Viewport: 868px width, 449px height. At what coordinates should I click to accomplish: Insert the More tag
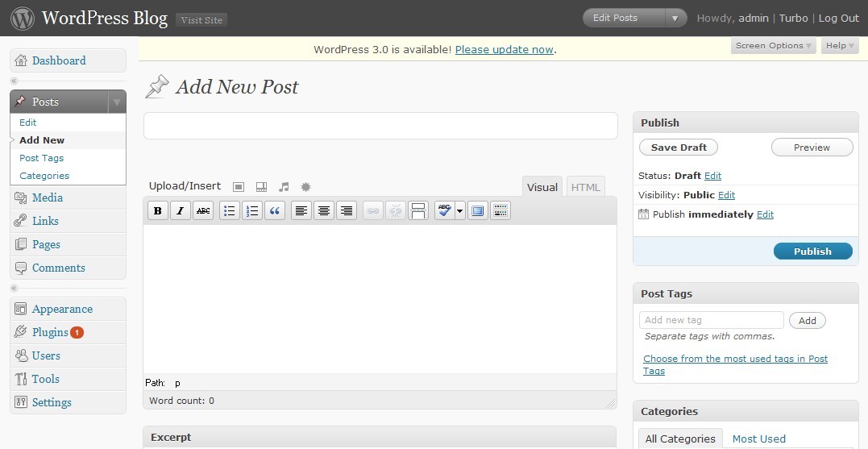(418, 211)
